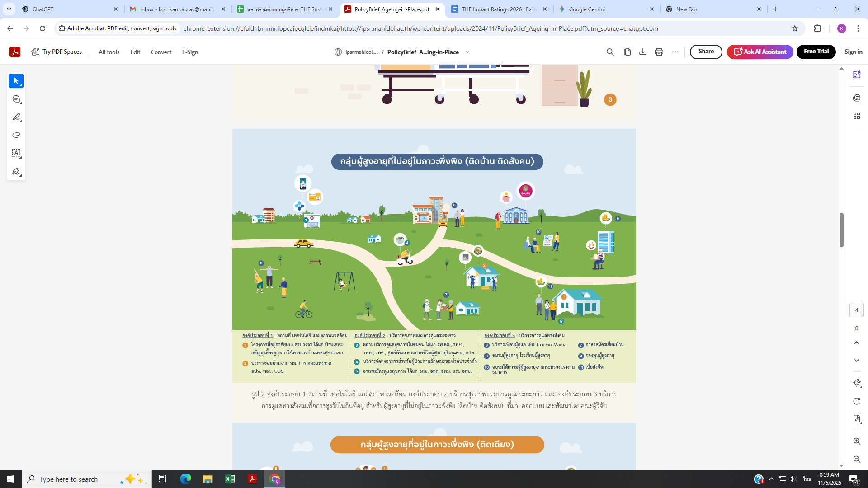Pick the freehand Draw tool
The image size is (868, 488).
click(16, 135)
